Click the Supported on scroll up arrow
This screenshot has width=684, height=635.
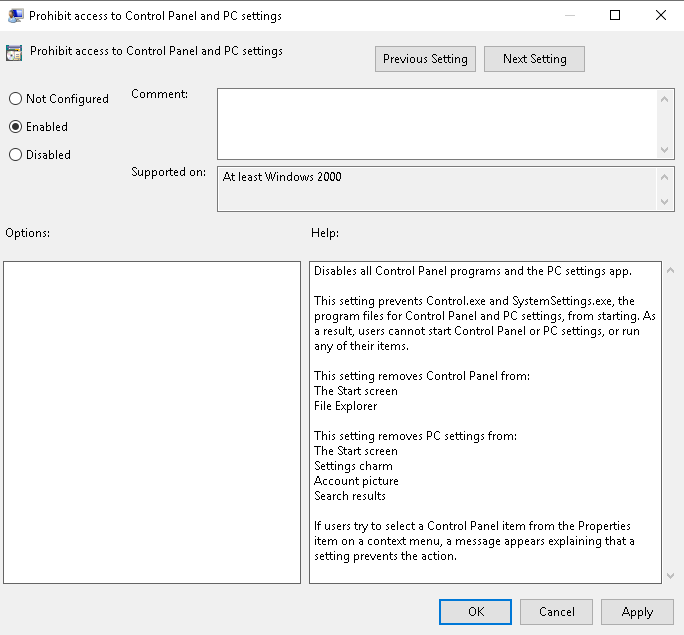click(x=666, y=176)
